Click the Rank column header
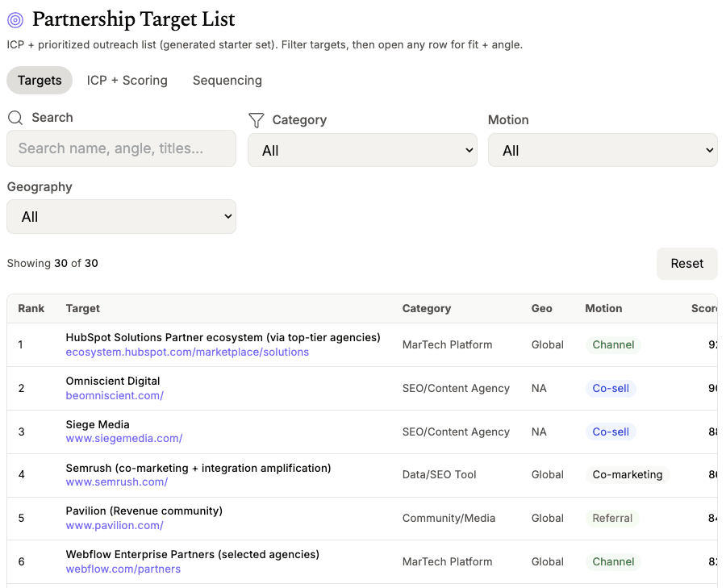726x588 pixels. pyautogui.click(x=31, y=308)
